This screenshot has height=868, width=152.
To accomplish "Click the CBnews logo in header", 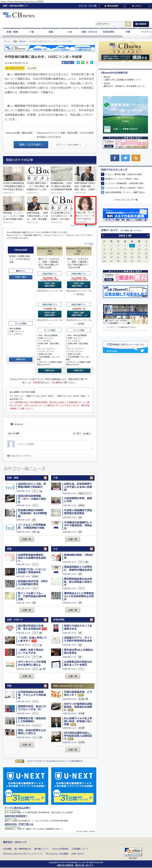I will pos(19,15).
